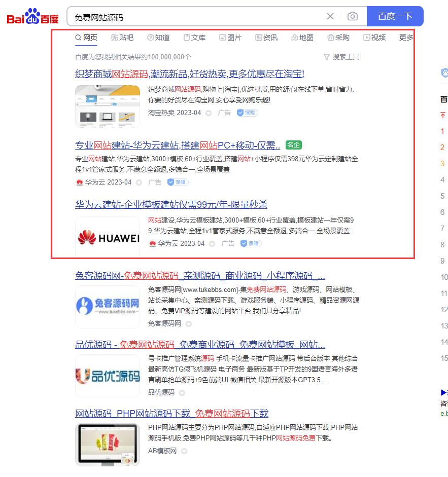Click the 兔客源码网 logo thumbnail
The width and height of the screenshot is (448, 477).
click(x=108, y=307)
